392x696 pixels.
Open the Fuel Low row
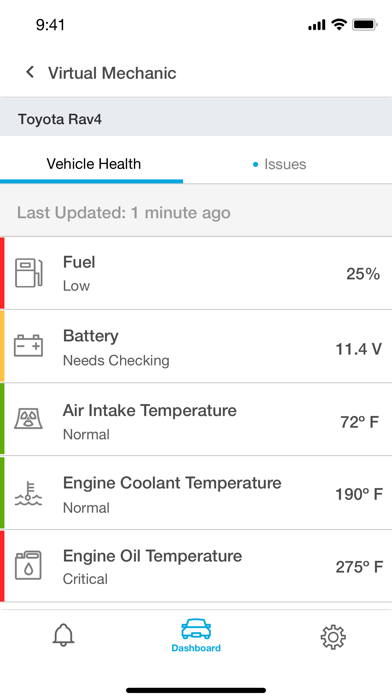tap(196, 273)
